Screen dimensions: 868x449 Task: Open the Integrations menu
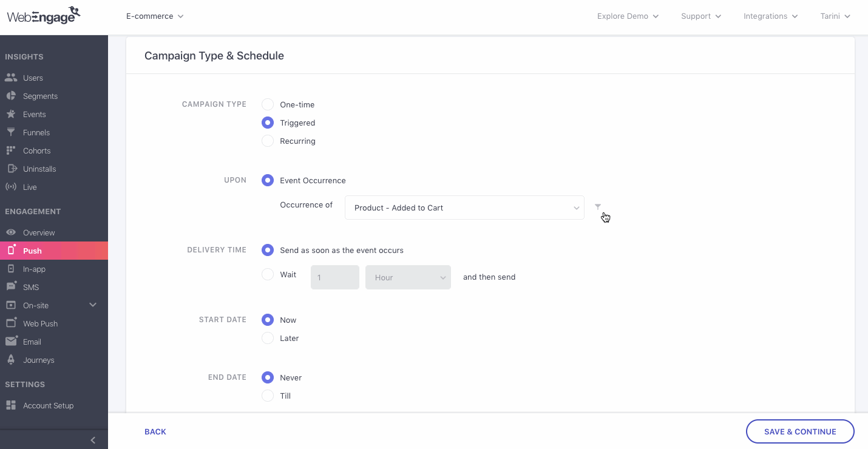tap(770, 16)
